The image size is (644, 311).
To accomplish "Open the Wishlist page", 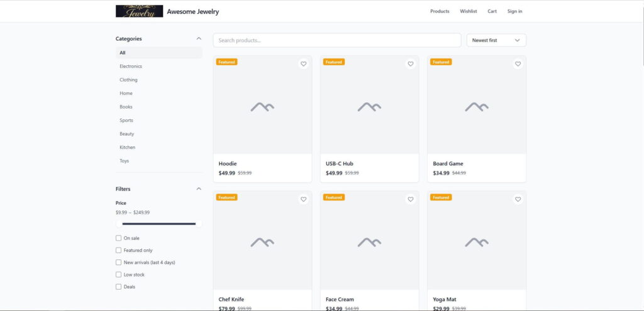I will click(x=468, y=11).
